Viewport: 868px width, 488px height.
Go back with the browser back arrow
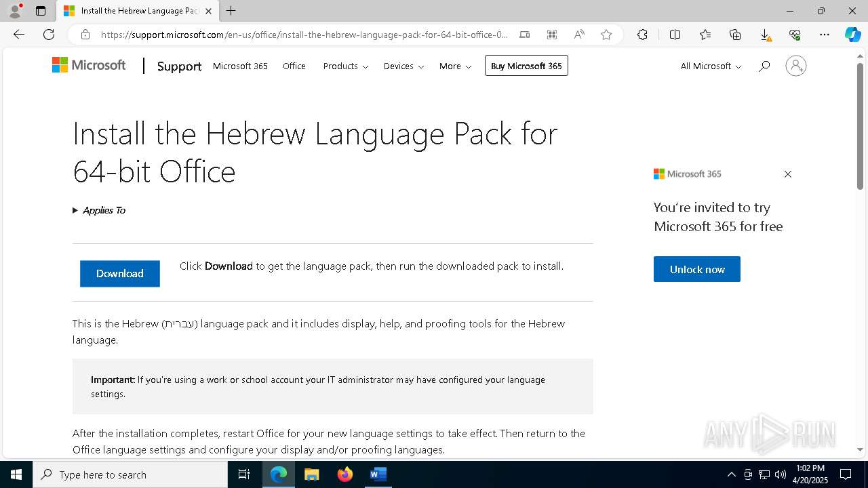pos(19,35)
